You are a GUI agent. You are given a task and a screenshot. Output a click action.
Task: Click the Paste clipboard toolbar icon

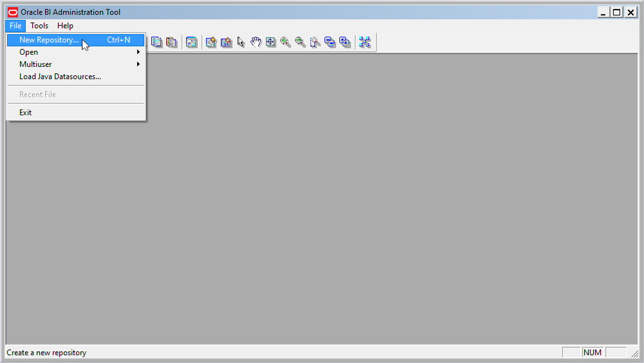172,42
